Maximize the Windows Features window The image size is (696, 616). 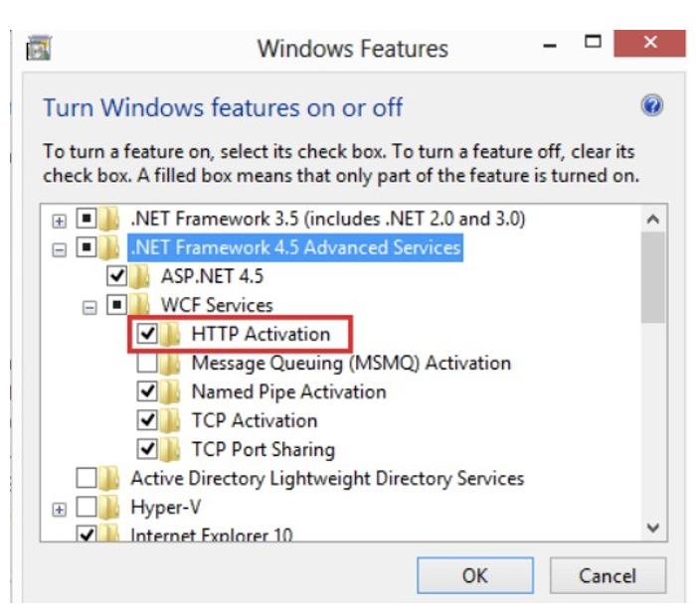click(x=593, y=42)
